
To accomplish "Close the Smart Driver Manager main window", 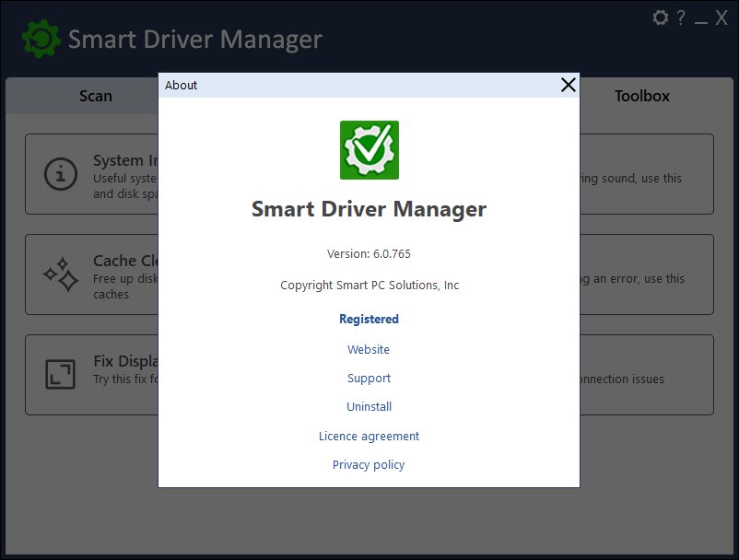I will click(721, 17).
